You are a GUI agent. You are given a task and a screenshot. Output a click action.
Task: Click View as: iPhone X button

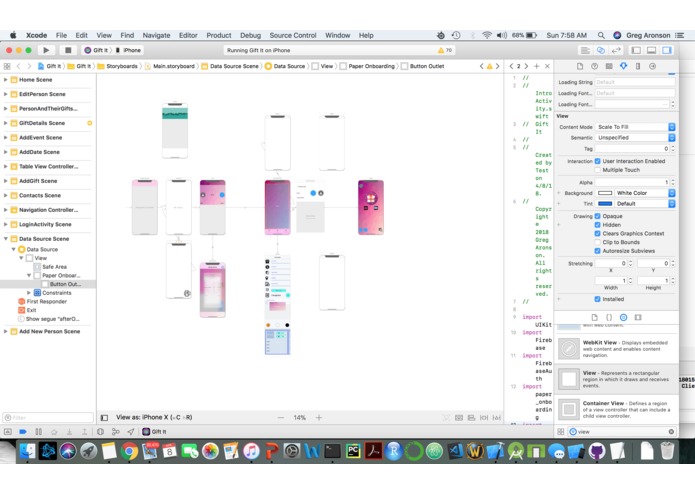[x=154, y=417]
